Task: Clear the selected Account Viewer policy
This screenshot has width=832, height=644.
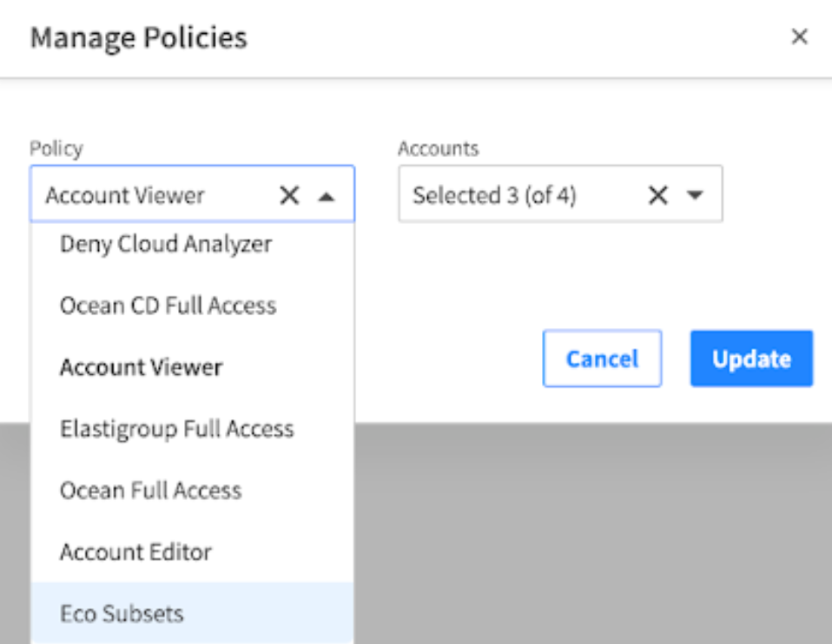Action: point(289,196)
